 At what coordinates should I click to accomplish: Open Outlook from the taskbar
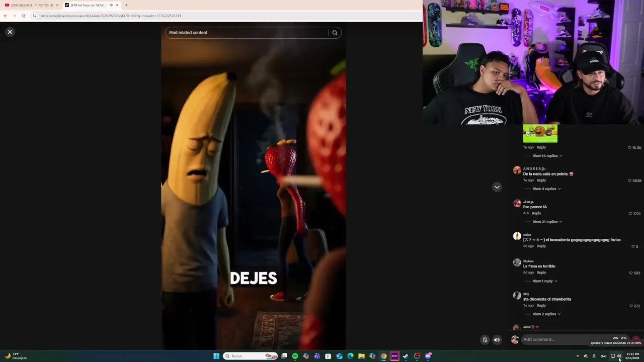coord(339,356)
